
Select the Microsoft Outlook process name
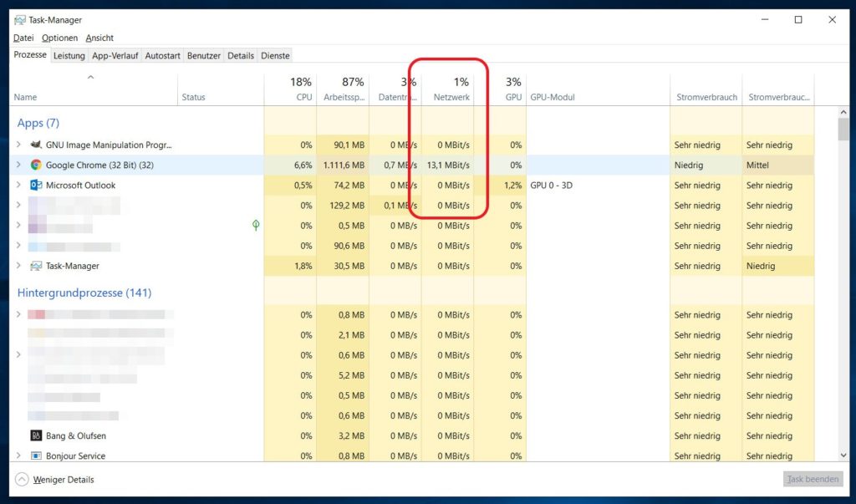(81, 185)
